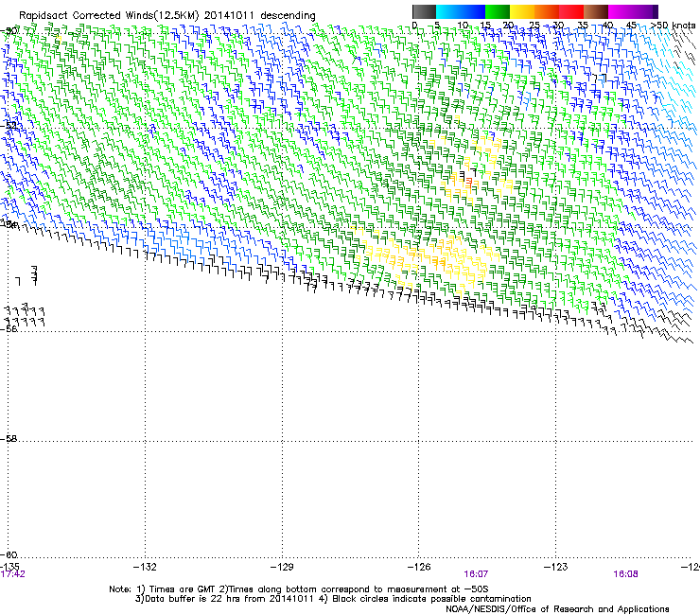Click the NOAA/NESDIS credit line
This screenshot has height=615, width=700.
pyautogui.click(x=557, y=609)
